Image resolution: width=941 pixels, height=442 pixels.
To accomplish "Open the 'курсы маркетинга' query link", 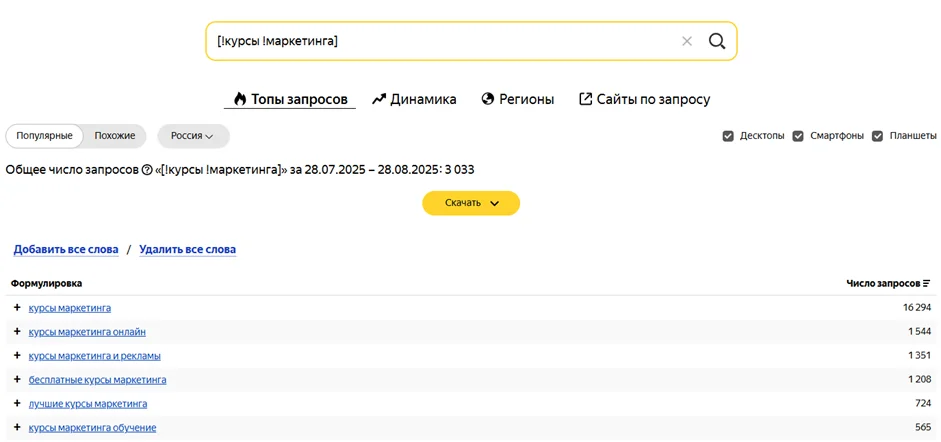I will click(x=70, y=308).
